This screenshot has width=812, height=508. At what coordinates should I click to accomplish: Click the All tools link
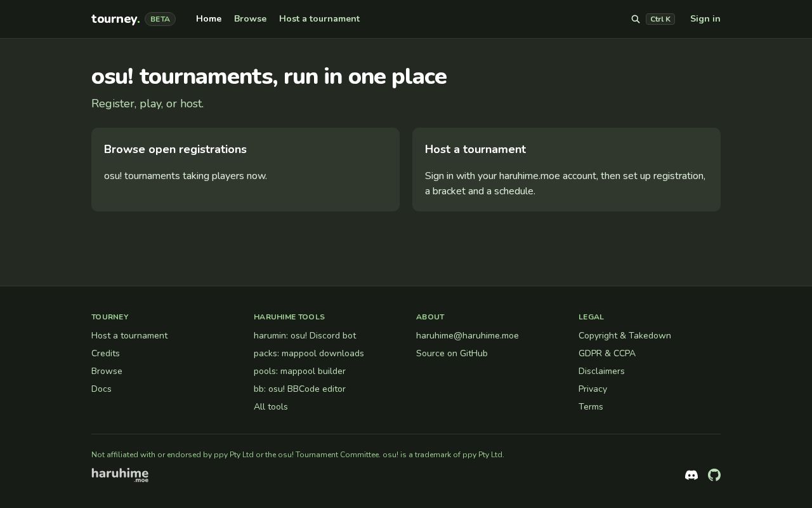(271, 406)
